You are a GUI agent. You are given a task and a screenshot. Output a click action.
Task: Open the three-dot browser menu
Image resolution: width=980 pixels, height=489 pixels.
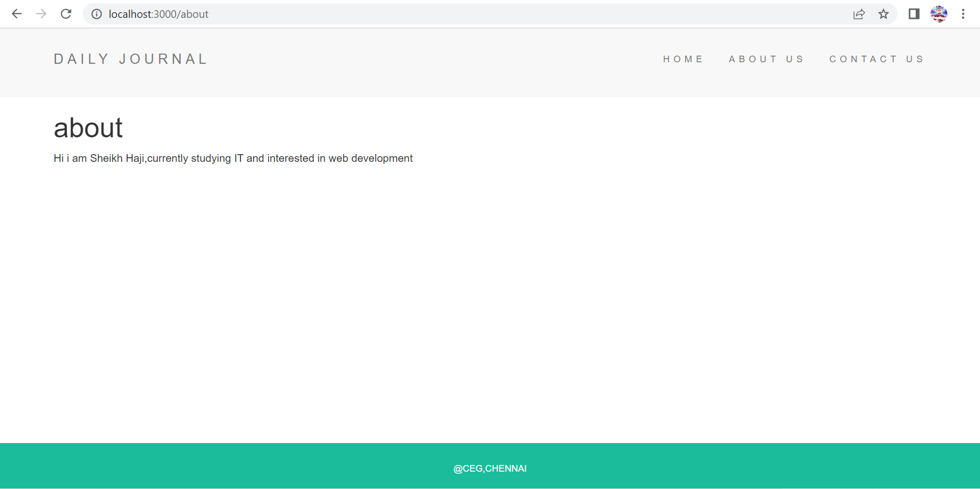[x=964, y=14]
